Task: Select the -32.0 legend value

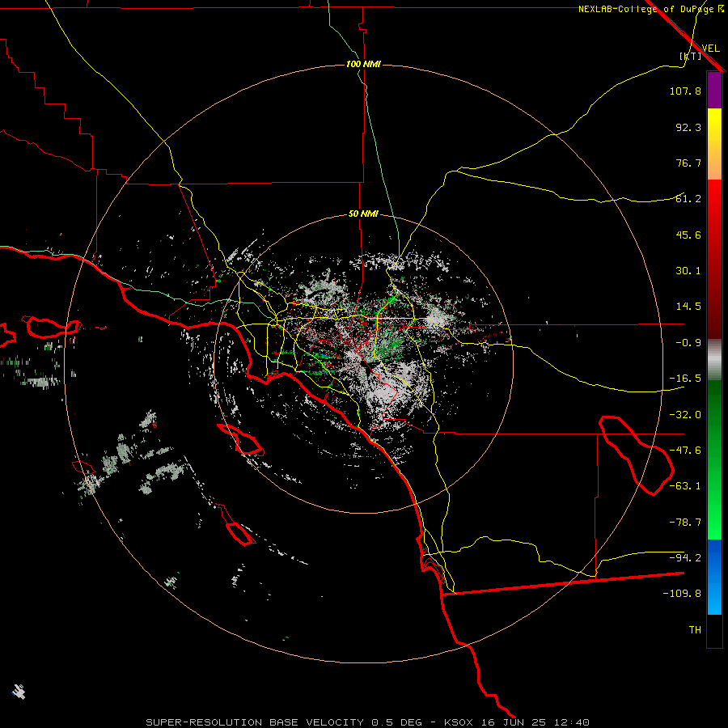Action: coord(685,415)
